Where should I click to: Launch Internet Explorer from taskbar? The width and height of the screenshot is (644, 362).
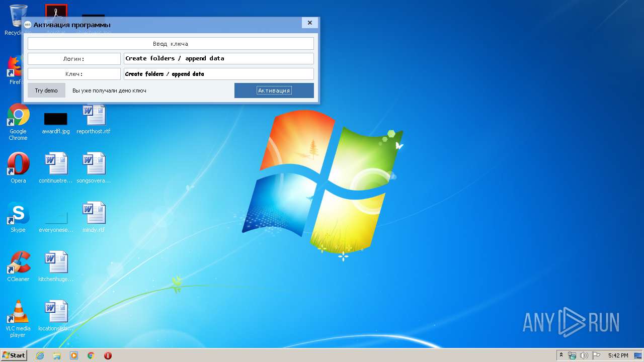pyautogui.click(x=40, y=355)
